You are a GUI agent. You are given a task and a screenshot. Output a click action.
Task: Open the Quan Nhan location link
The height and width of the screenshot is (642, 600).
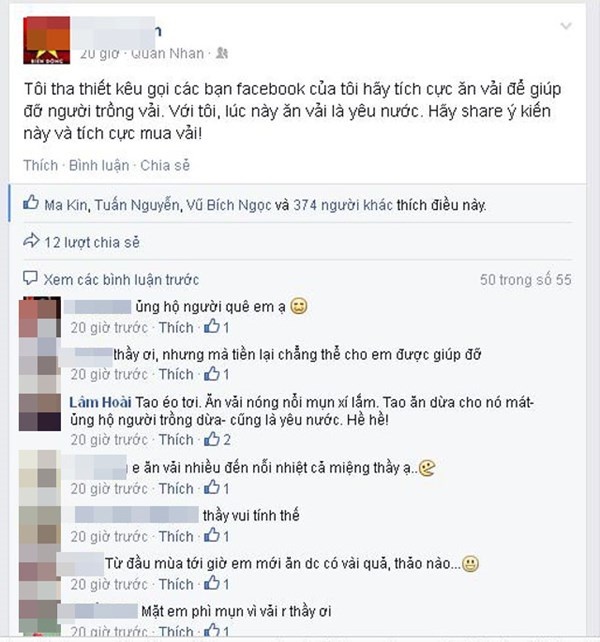[167, 53]
